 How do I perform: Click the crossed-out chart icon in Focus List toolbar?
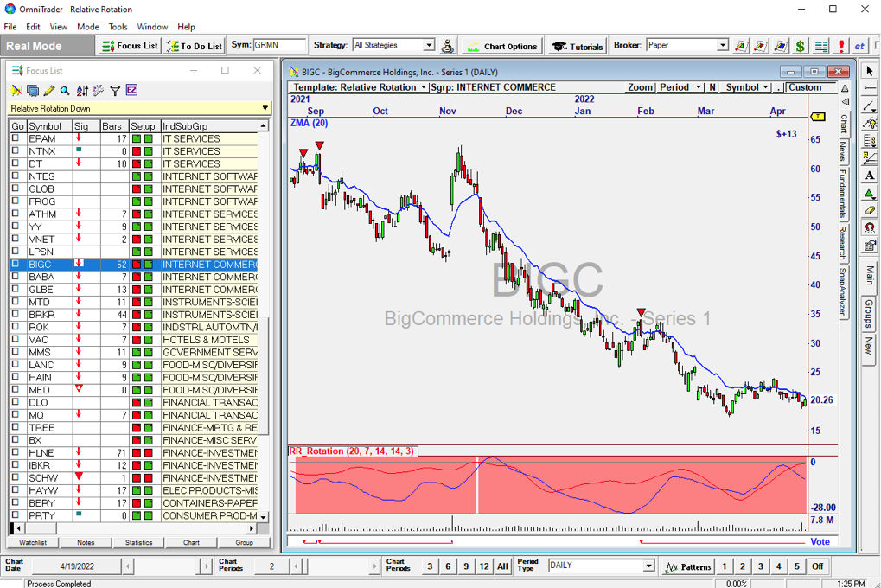pos(16,91)
